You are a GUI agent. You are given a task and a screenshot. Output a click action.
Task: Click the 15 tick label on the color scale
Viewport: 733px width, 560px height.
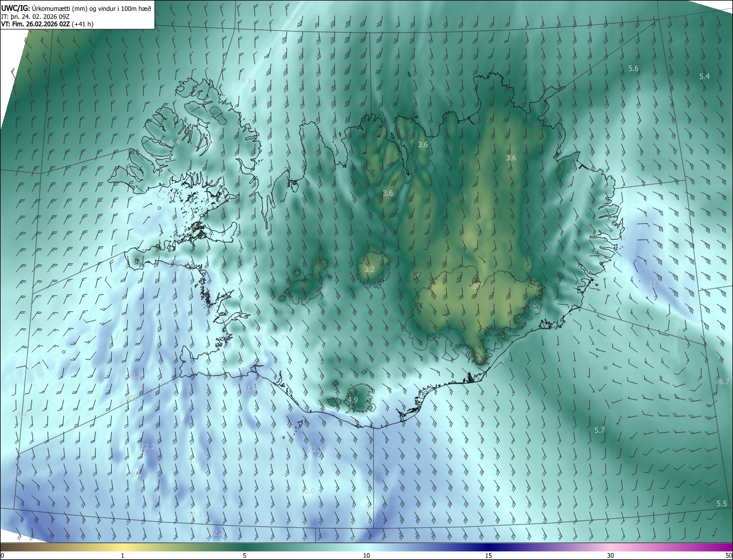click(x=488, y=555)
